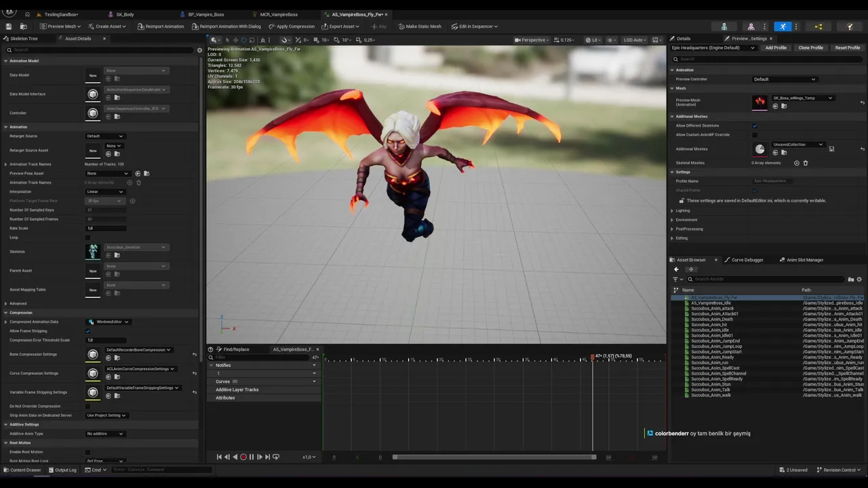Click the Reset Profile button

847,47
